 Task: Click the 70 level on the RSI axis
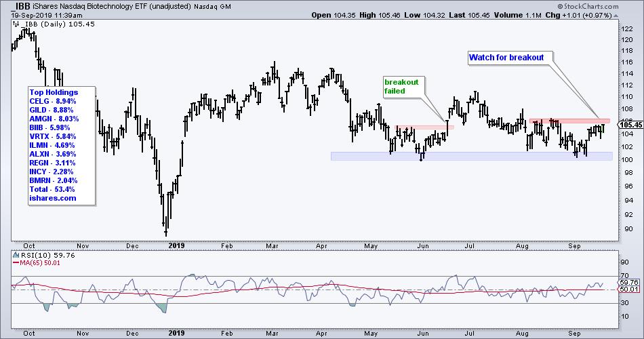[x=625, y=276]
